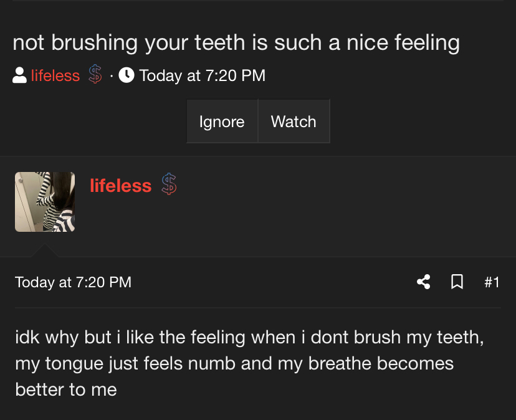Click the dollar badge beside the clock icon
Viewport: 516px width, 420px height.
[x=95, y=76]
